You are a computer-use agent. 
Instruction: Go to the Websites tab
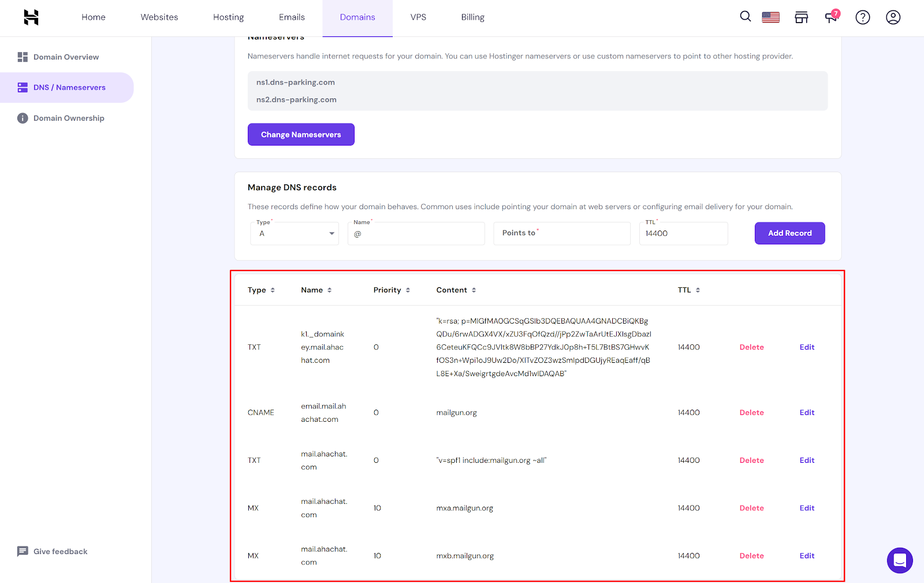click(x=159, y=17)
